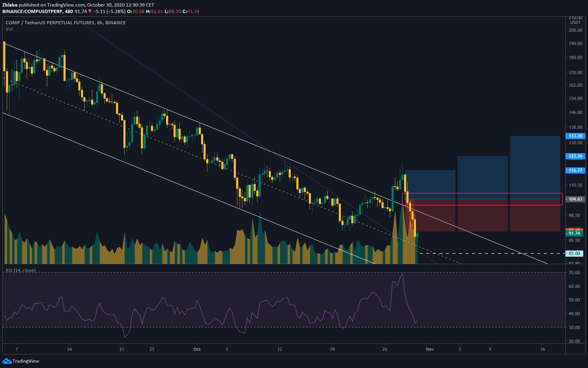Click the RSI 30.00 axis value
The width and height of the screenshot is (588, 368).
click(574, 328)
